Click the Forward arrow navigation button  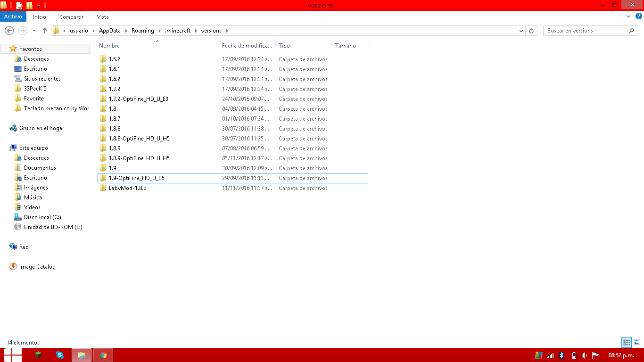pyautogui.click(x=22, y=31)
